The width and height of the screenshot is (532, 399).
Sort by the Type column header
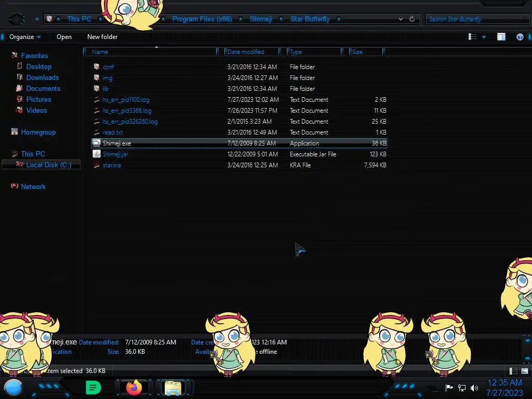(314, 51)
